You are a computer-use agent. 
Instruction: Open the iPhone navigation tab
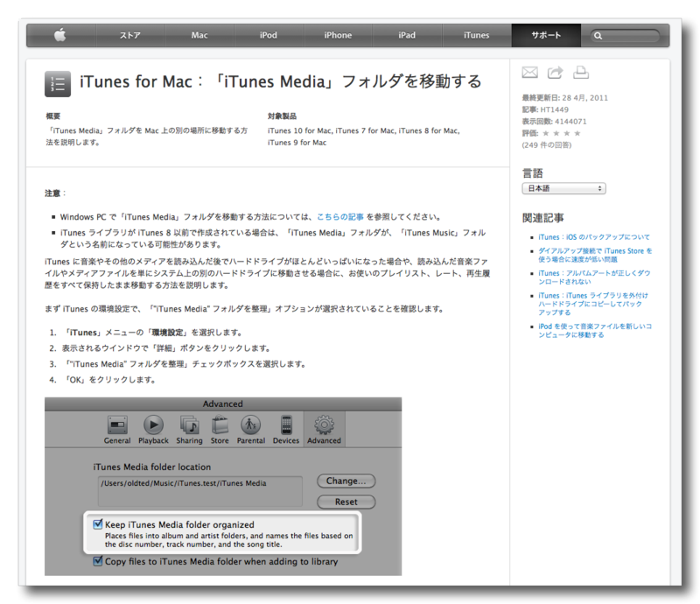(338, 35)
